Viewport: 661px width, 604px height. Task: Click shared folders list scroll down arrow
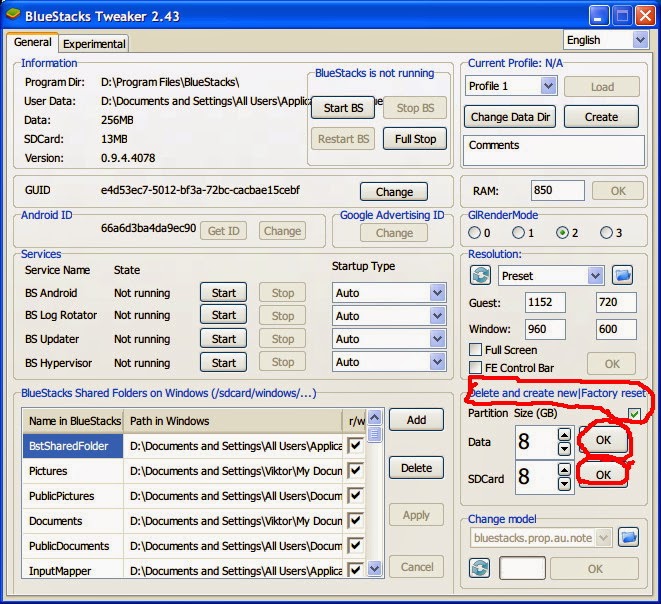pyautogui.click(x=374, y=569)
